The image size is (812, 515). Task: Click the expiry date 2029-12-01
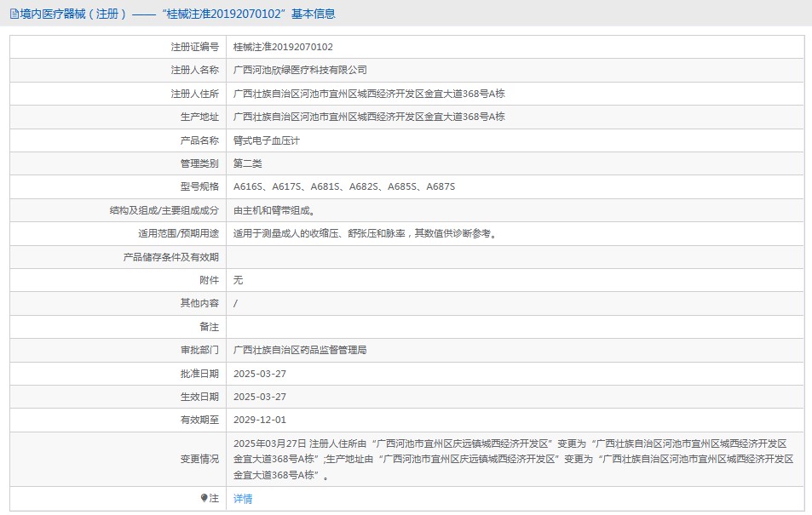coord(259,420)
